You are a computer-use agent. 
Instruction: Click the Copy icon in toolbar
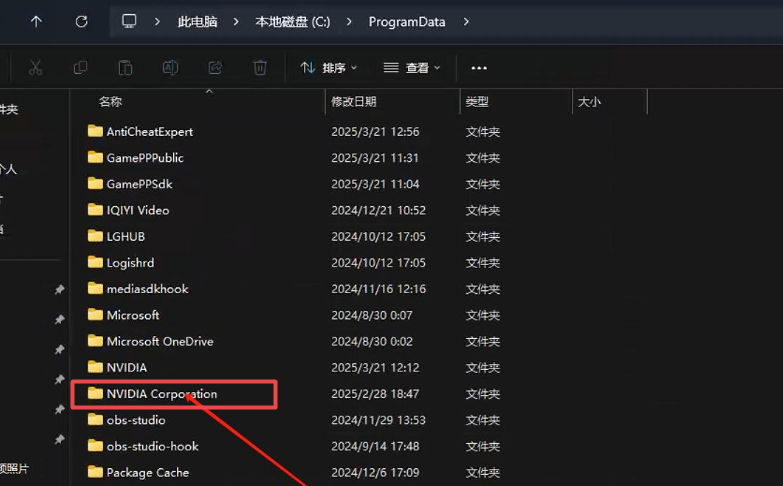click(x=80, y=68)
